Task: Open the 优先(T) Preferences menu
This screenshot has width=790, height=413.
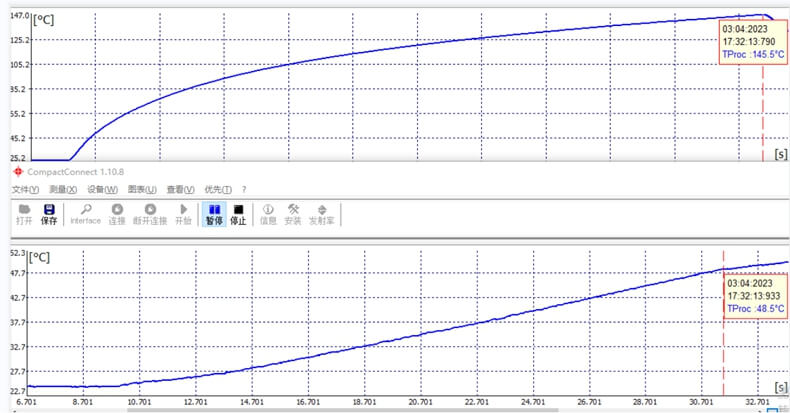Action: point(218,189)
